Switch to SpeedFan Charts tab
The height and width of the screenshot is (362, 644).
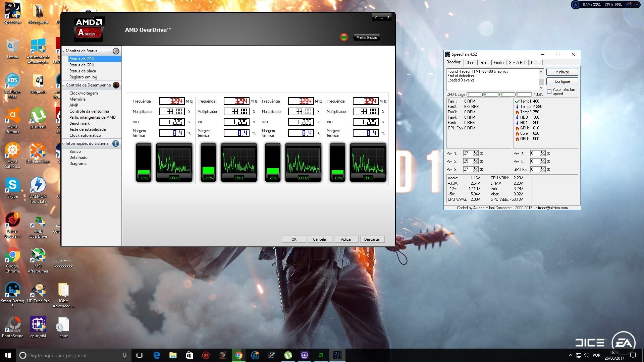536,63
